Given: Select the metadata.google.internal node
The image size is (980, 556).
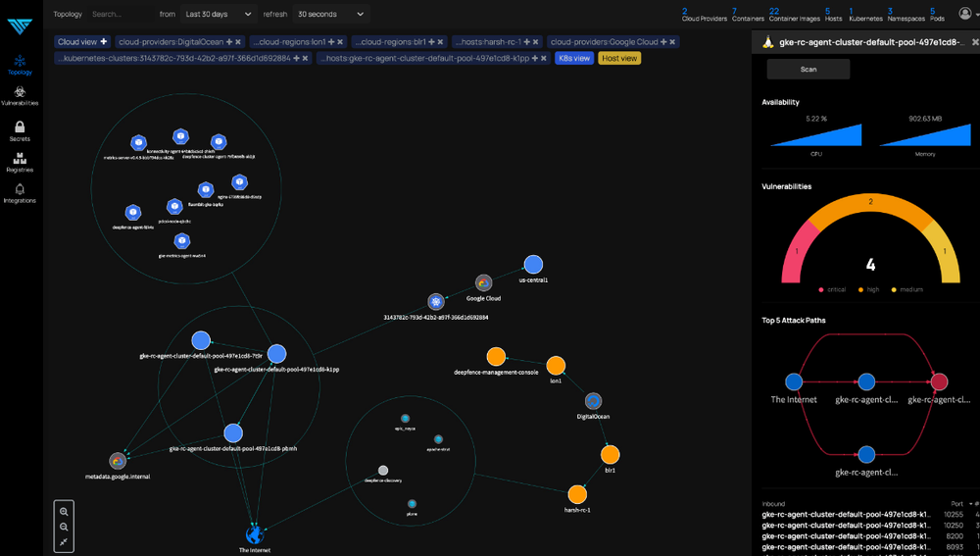Looking at the screenshot, I should tap(118, 461).
